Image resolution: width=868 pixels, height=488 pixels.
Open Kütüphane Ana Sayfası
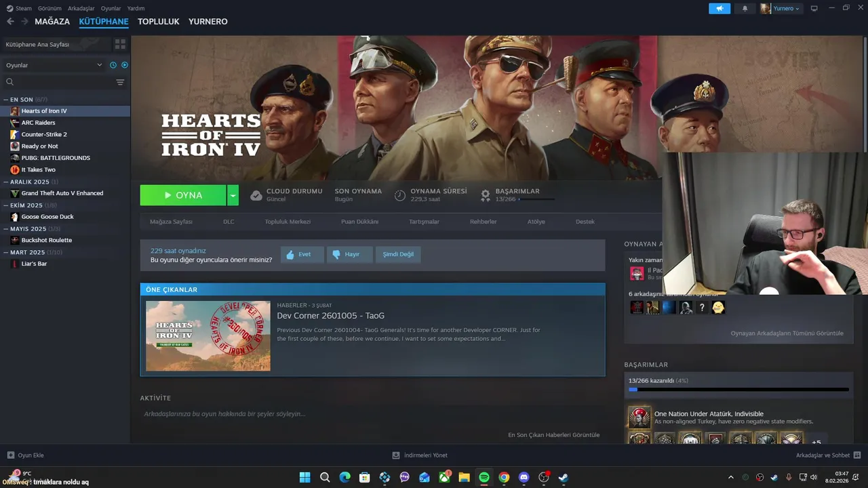(56, 44)
